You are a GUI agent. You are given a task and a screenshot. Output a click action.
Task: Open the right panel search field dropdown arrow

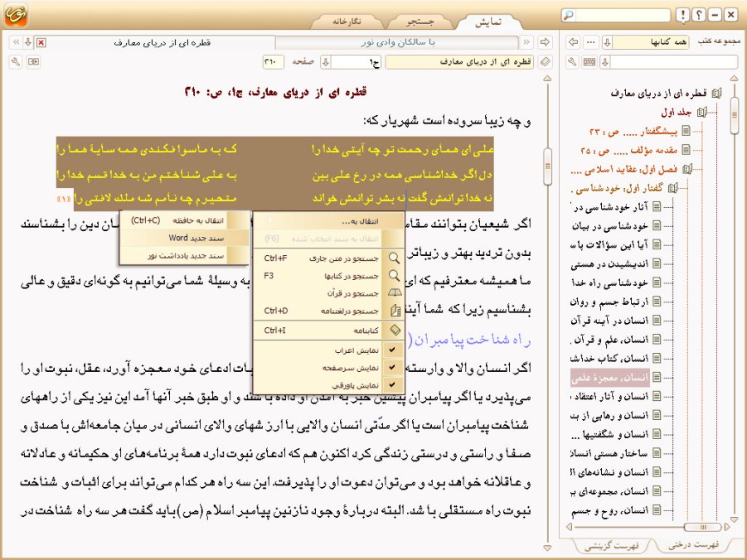coord(605,62)
